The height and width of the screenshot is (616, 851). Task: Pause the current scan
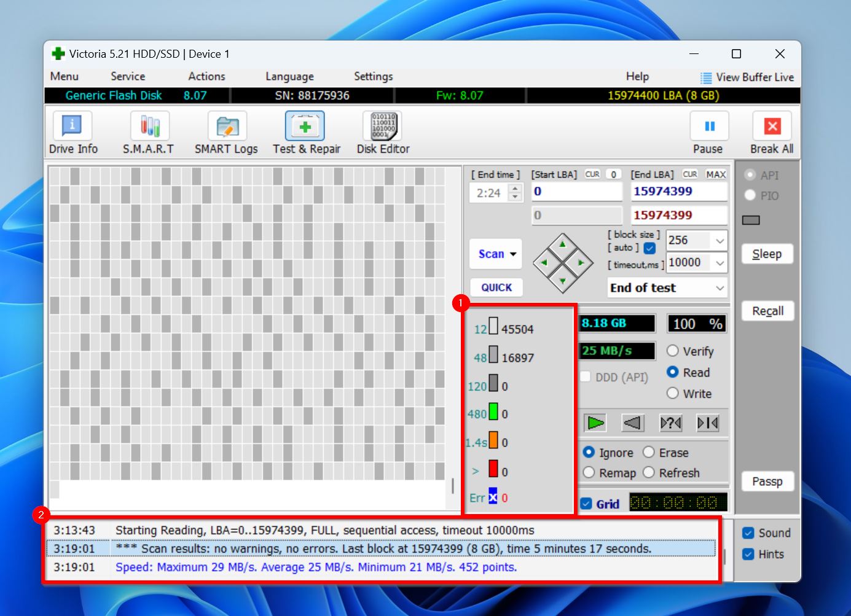click(709, 126)
